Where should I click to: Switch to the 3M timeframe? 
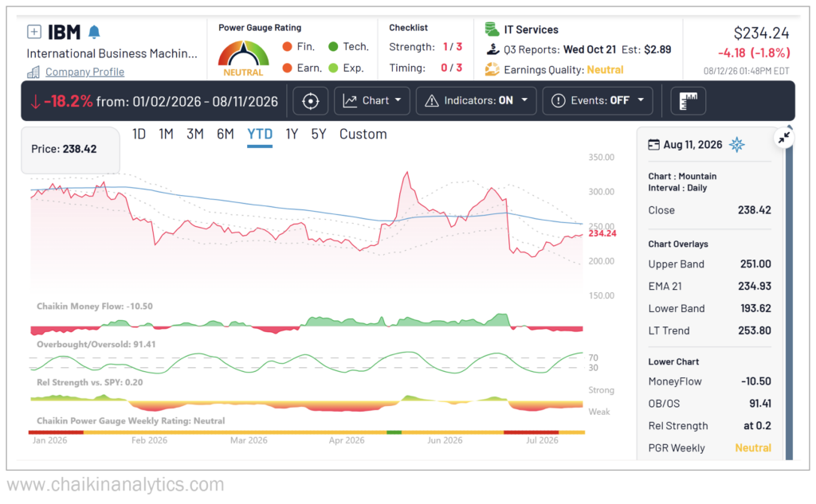click(195, 135)
